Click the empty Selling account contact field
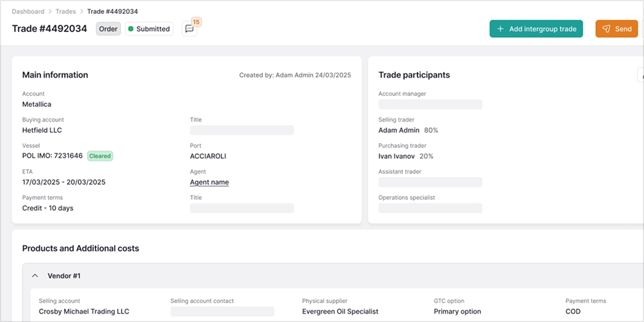Screen dimensions: 644x322 (222, 312)
